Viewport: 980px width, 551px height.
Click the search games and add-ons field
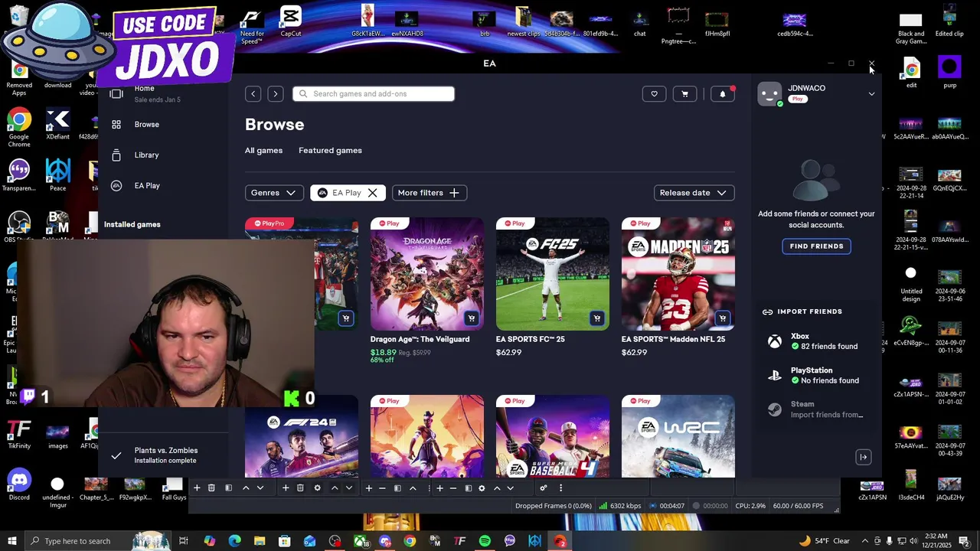(x=374, y=94)
